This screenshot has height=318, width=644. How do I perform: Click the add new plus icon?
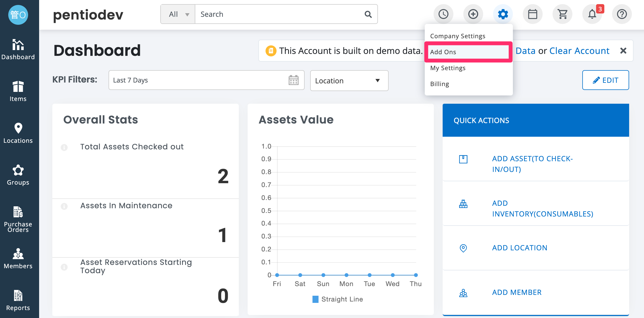pyautogui.click(x=473, y=14)
